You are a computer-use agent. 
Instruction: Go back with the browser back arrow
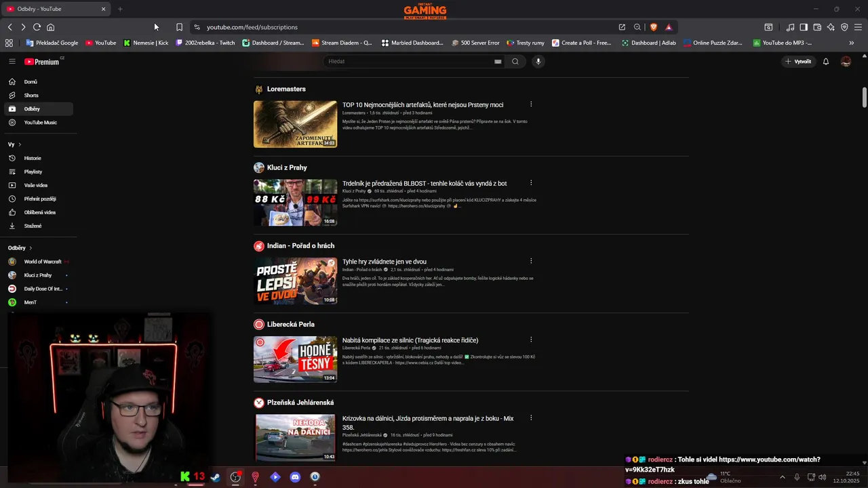[9, 27]
